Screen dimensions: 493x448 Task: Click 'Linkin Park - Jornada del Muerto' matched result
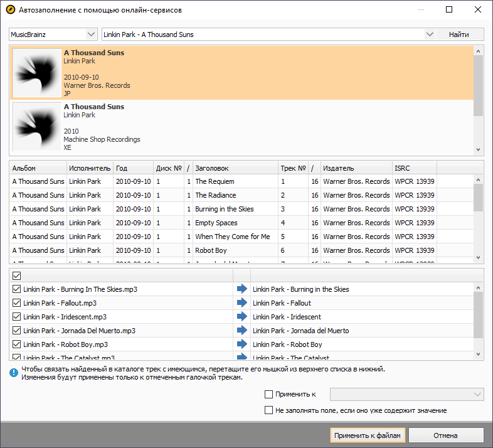pos(301,331)
